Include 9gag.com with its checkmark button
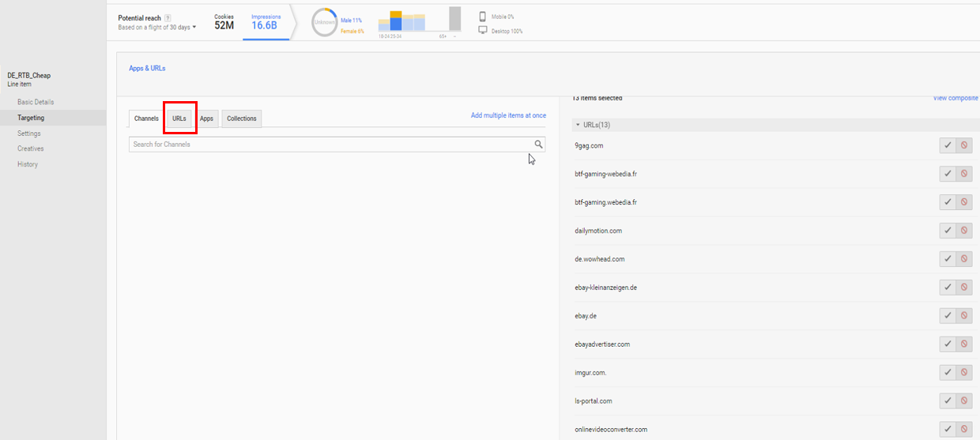Screen dimensions: 980x440 tap(948, 145)
